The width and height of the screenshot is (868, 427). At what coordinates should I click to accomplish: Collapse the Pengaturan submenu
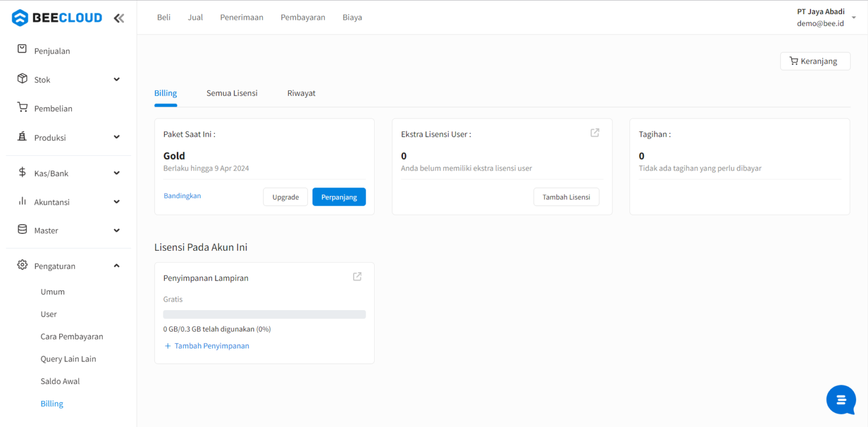[x=116, y=265]
